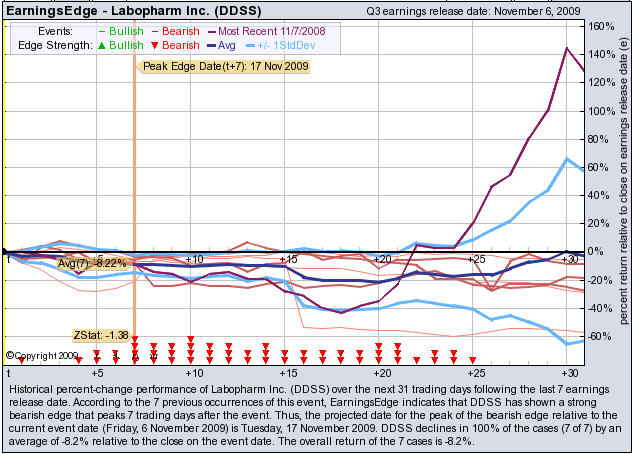Click the green Bullish events legend dash
633x454 pixels.
point(100,31)
